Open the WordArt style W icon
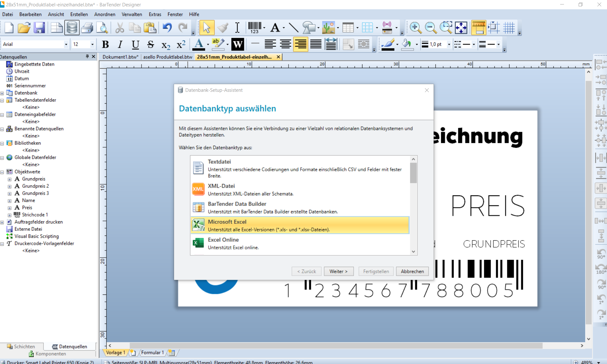 tap(238, 44)
